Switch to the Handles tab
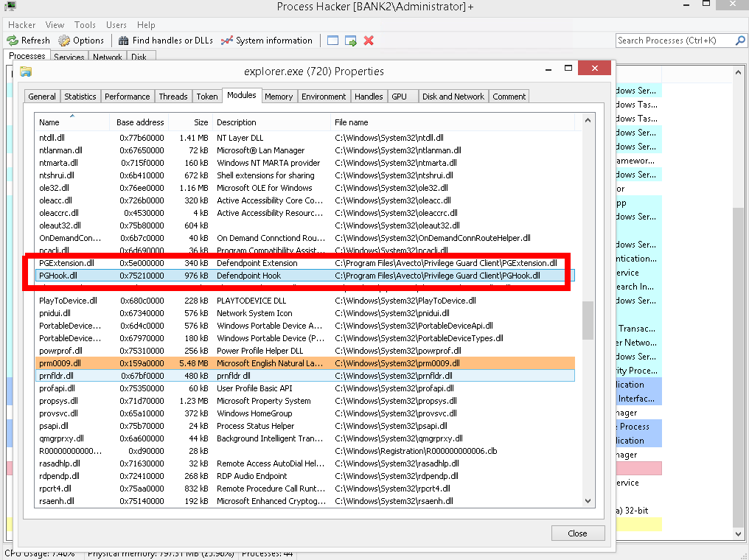The height and width of the screenshot is (560, 749). 369,97
